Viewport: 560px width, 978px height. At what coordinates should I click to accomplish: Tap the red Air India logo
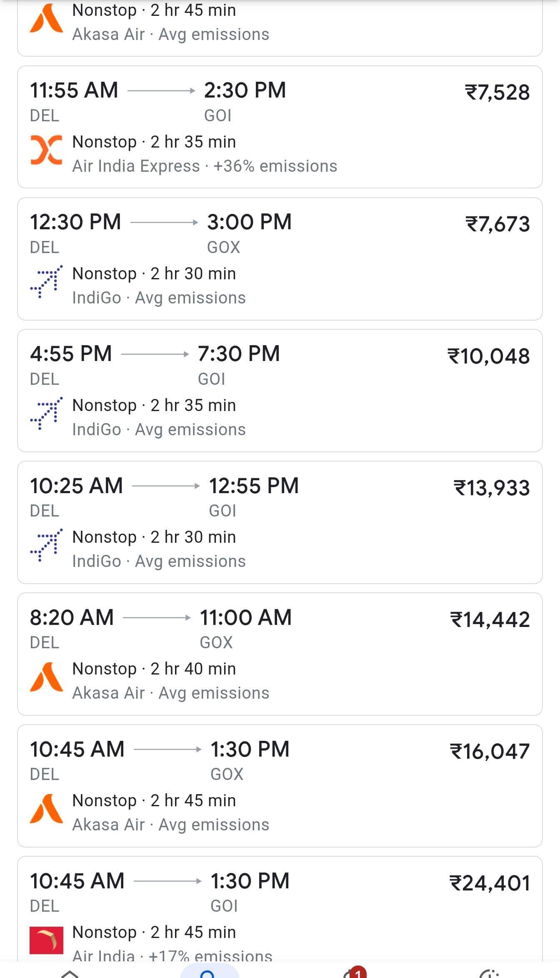46,940
